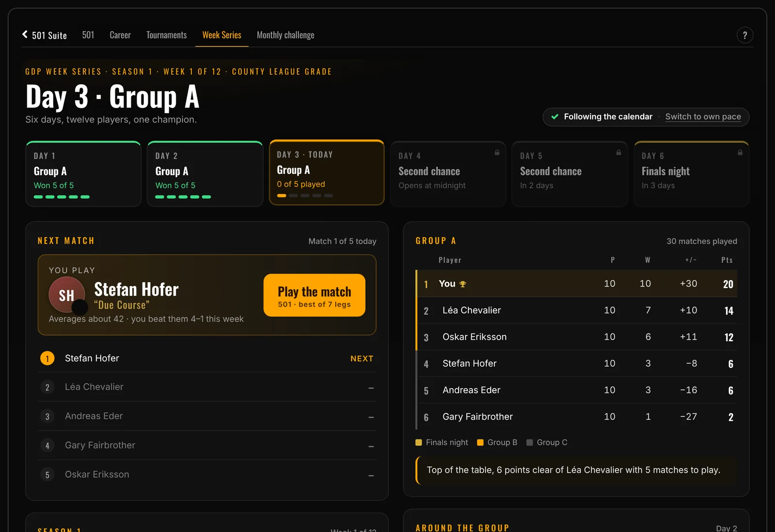Click the Finals night legend swatch
This screenshot has width=775, height=532.
(418, 442)
